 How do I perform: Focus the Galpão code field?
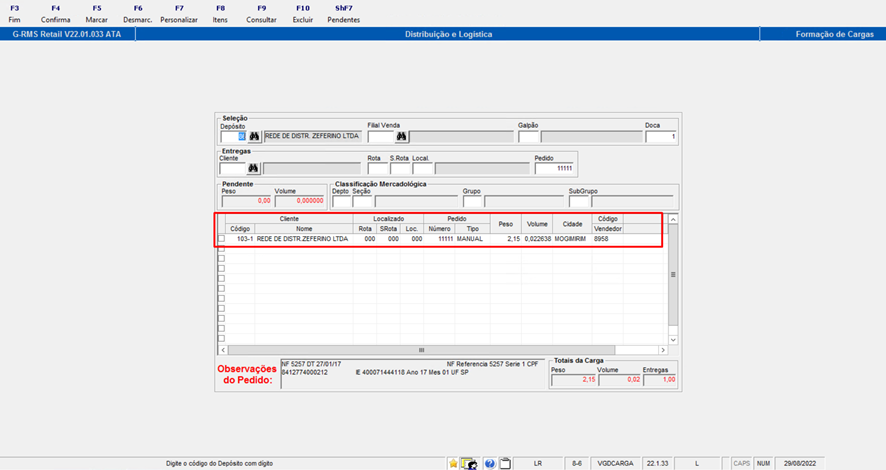[528, 137]
